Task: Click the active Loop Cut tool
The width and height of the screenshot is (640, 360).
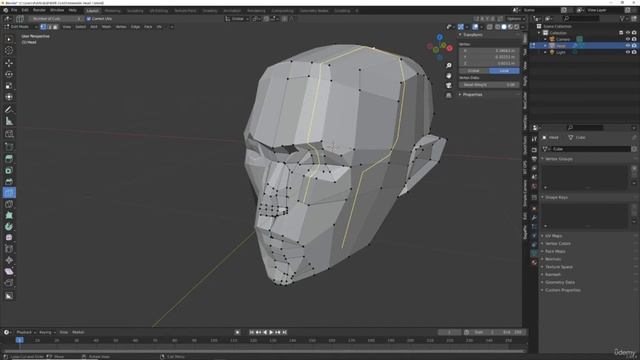Action: point(9,193)
